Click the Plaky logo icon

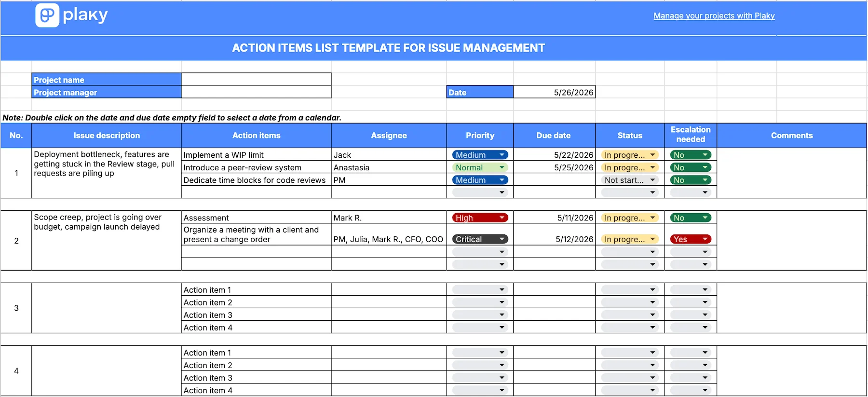pyautogui.click(x=47, y=15)
